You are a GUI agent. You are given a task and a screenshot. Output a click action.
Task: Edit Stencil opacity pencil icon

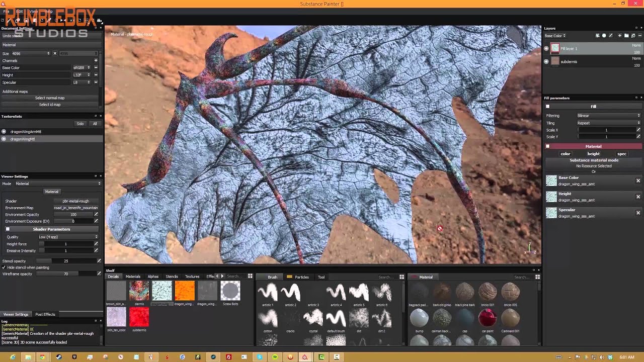click(x=99, y=261)
